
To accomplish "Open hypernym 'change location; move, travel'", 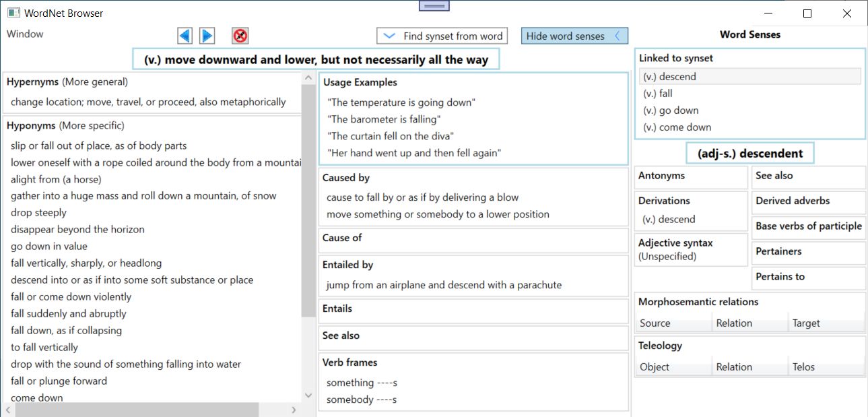I will click(x=148, y=102).
